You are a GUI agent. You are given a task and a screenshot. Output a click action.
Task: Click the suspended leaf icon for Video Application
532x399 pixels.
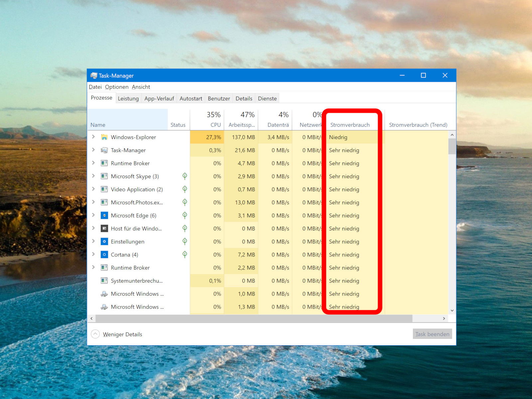185,189
